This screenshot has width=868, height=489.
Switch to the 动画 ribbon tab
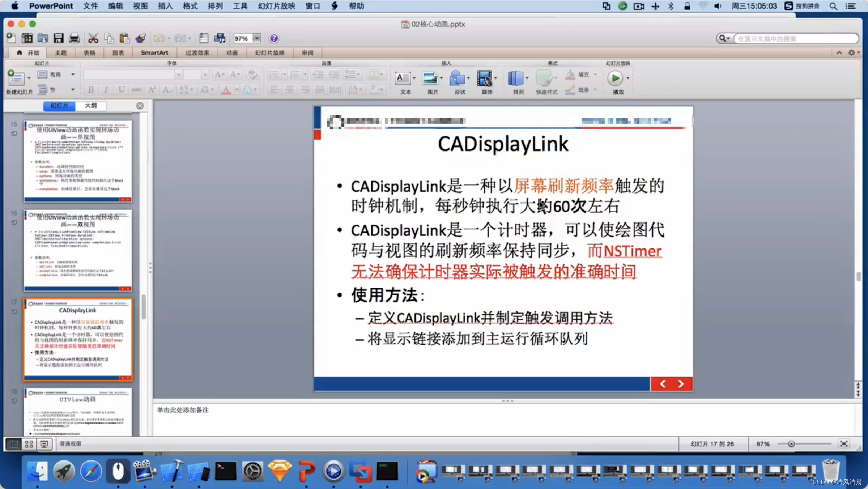[x=232, y=53]
